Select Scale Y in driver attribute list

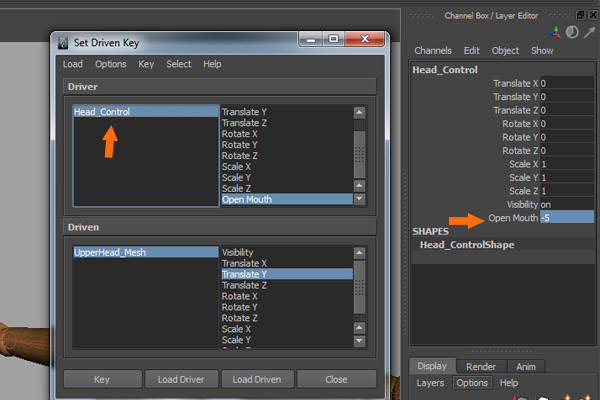tap(287, 178)
